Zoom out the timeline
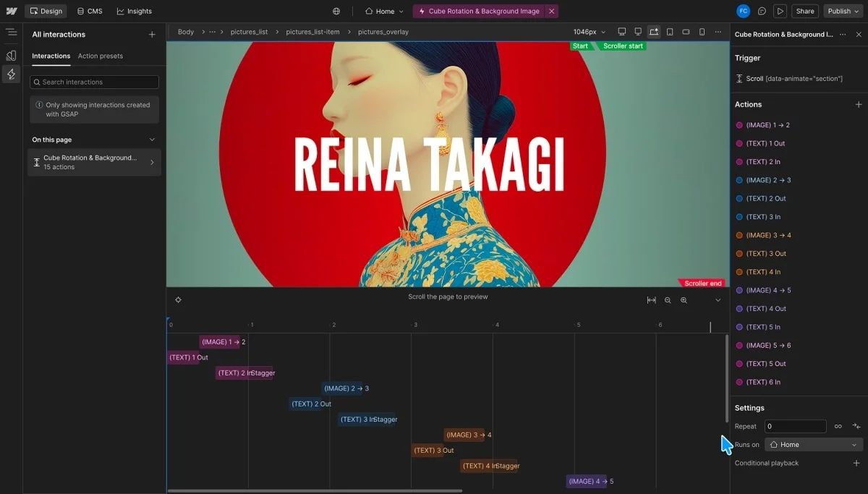Image resolution: width=868 pixels, height=494 pixels. pyautogui.click(x=668, y=300)
